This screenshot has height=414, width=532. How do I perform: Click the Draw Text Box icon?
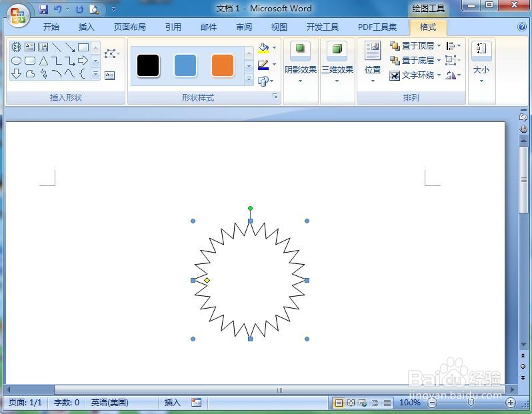(109, 75)
